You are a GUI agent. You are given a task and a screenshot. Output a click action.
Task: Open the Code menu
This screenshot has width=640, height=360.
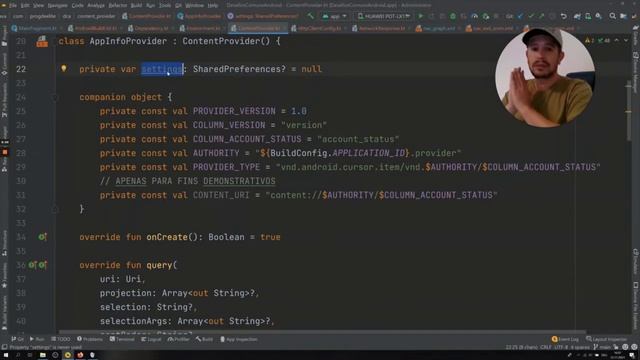[78, 5]
